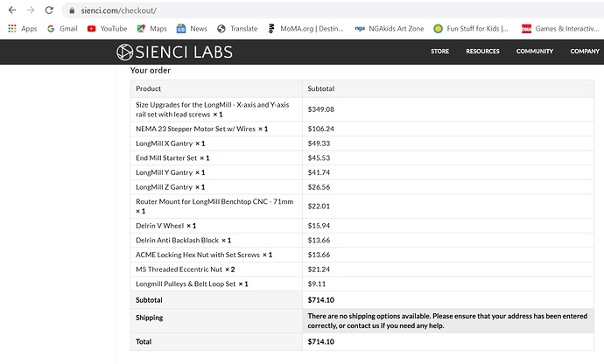Image resolution: width=604 pixels, height=364 pixels.
Task: Open the NGAkids Art Zone bookmark
Action: point(389,29)
